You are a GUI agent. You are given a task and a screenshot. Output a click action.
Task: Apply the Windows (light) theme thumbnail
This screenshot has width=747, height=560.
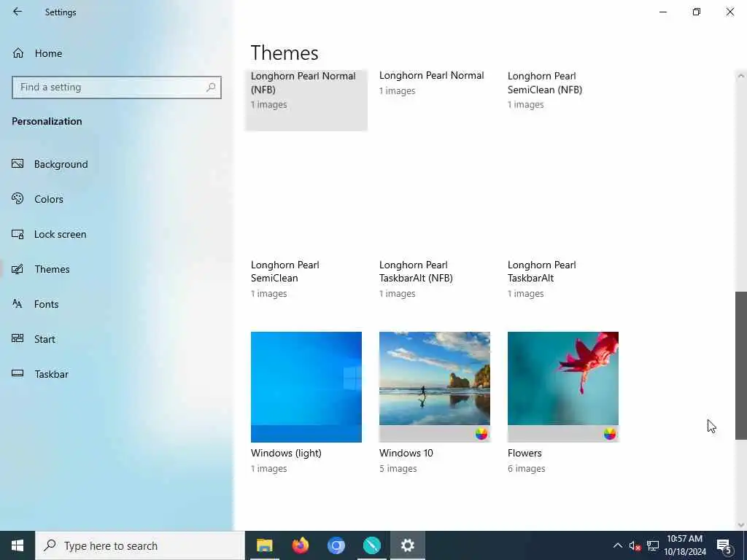306,386
